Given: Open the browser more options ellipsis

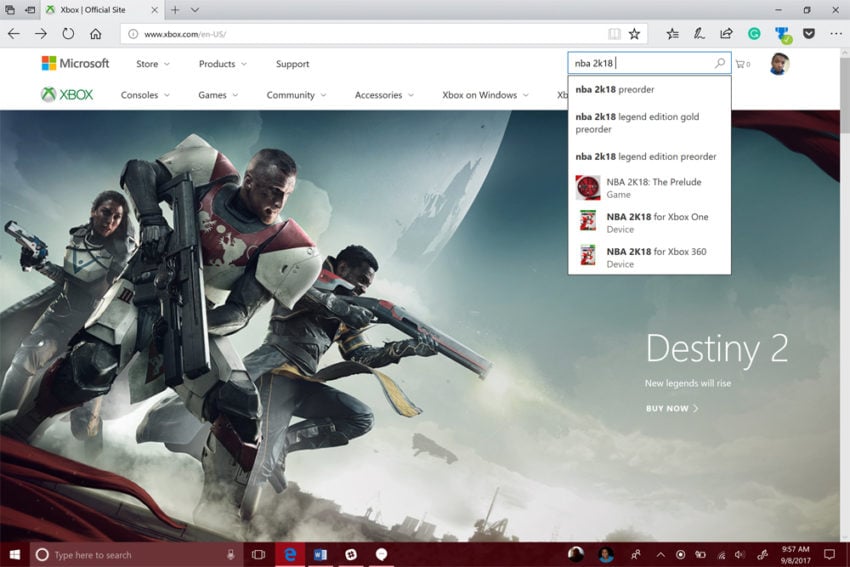Looking at the screenshot, I should point(836,34).
